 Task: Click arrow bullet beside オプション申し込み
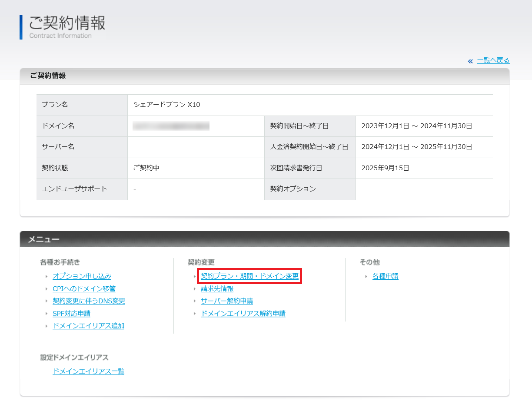(x=47, y=276)
